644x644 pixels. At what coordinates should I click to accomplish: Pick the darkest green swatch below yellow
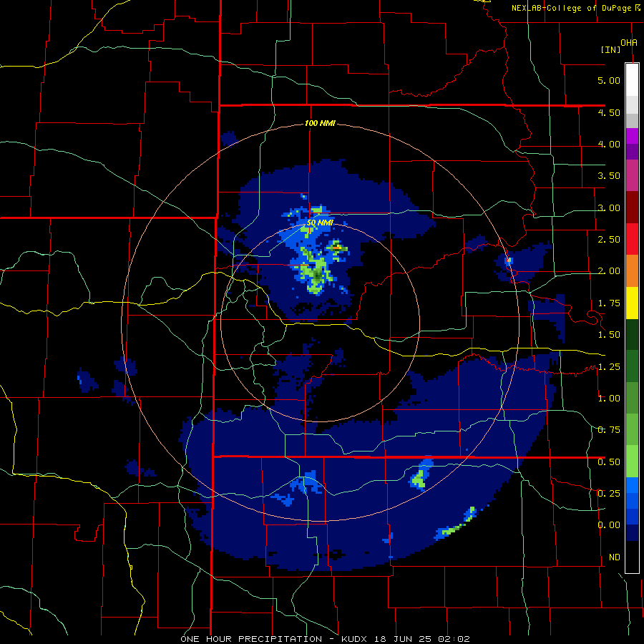[x=632, y=335]
